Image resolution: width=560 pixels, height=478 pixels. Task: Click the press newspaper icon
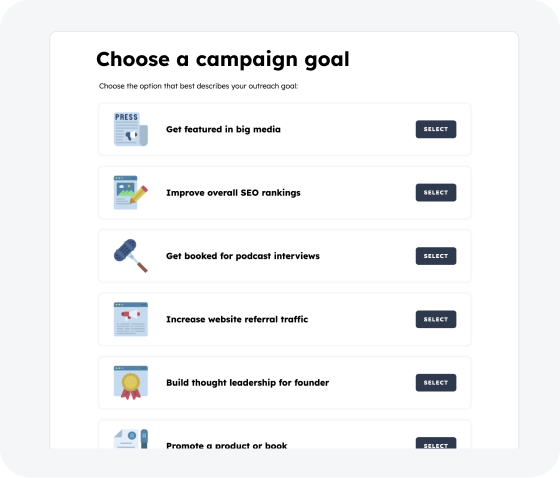pyautogui.click(x=131, y=129)
